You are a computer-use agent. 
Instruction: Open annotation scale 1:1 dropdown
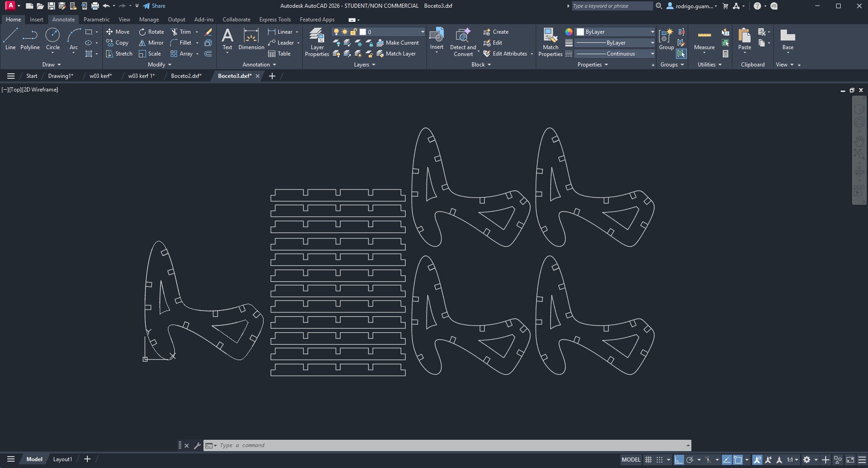[792, 460]
